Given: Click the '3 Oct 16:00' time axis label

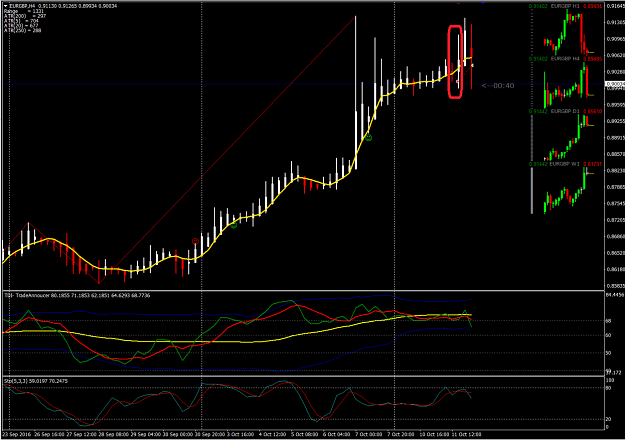Looking at the screenshot, I should pyautogui.click(x=240, y=434).
